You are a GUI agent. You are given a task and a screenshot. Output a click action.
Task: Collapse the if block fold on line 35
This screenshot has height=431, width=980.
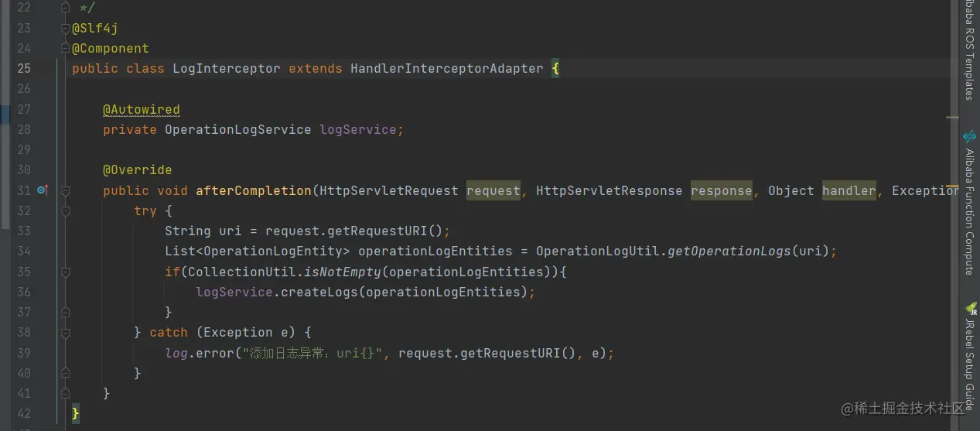tap(66, 272)
